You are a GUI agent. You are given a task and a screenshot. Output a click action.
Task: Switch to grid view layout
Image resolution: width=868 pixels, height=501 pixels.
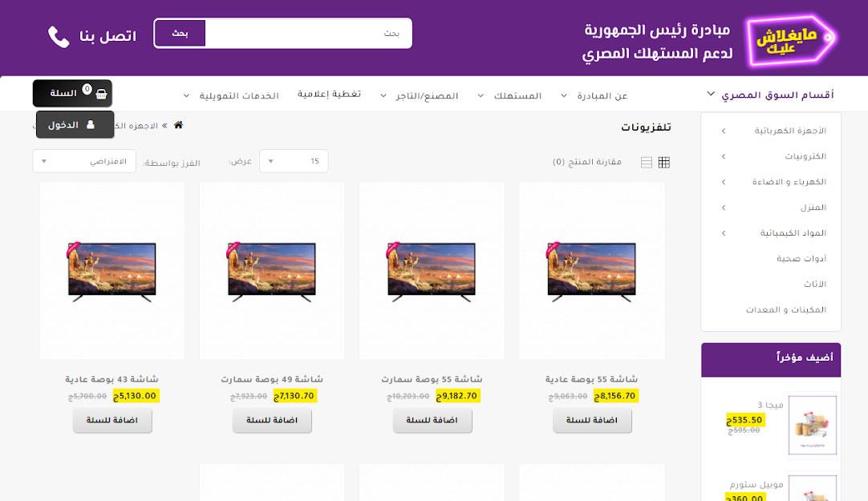(663, 162)
